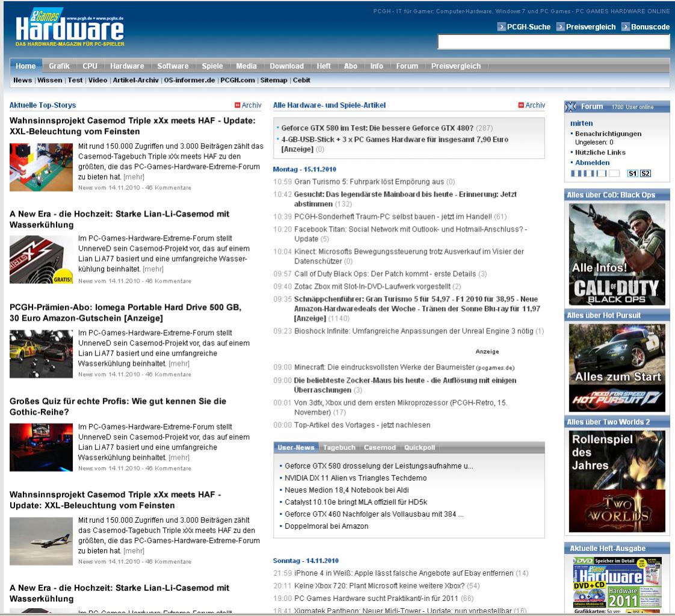The image size is (675, 616).
Task: Click into the header search field
Action: [x=553, y=42]
